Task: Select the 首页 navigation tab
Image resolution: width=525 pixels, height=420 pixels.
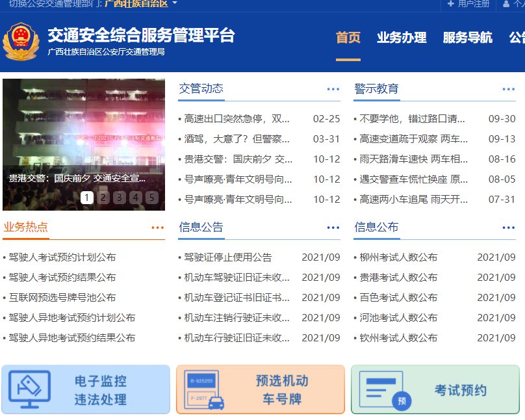Action: (348, 38)
